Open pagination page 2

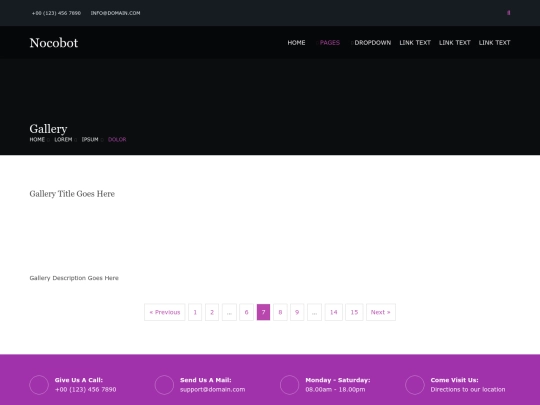coord(212,312)
